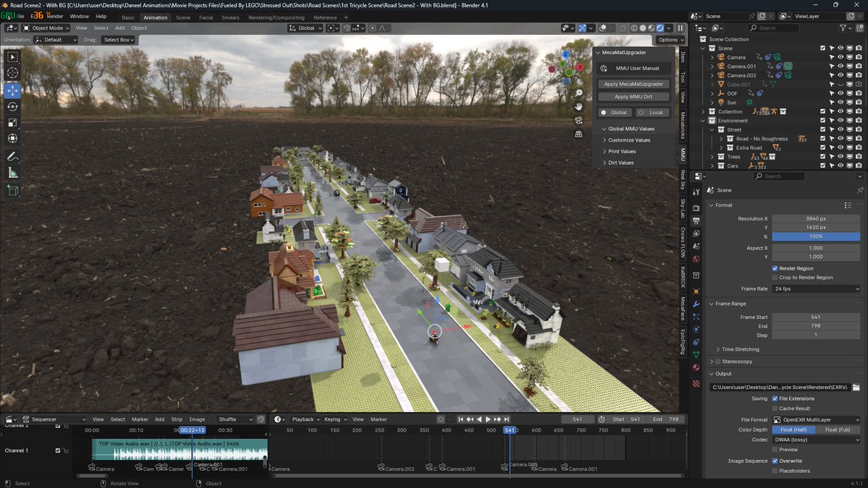Click Apply MMU Dirt button
This screenshot has height=488, width=868.
[634, 97]
